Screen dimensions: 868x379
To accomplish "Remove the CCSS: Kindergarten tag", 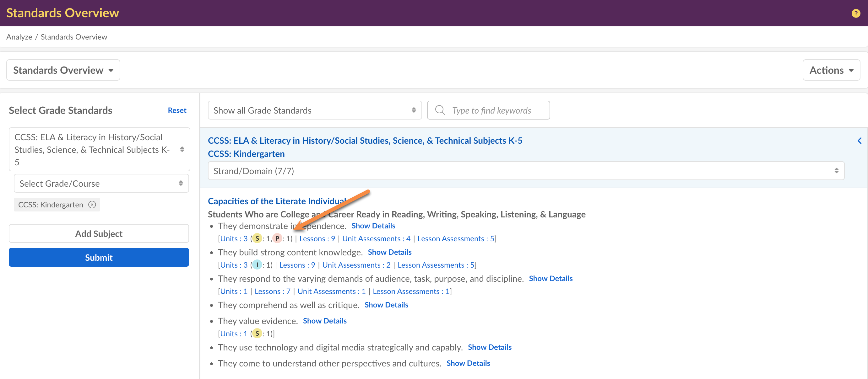I will tap(92, 205).
